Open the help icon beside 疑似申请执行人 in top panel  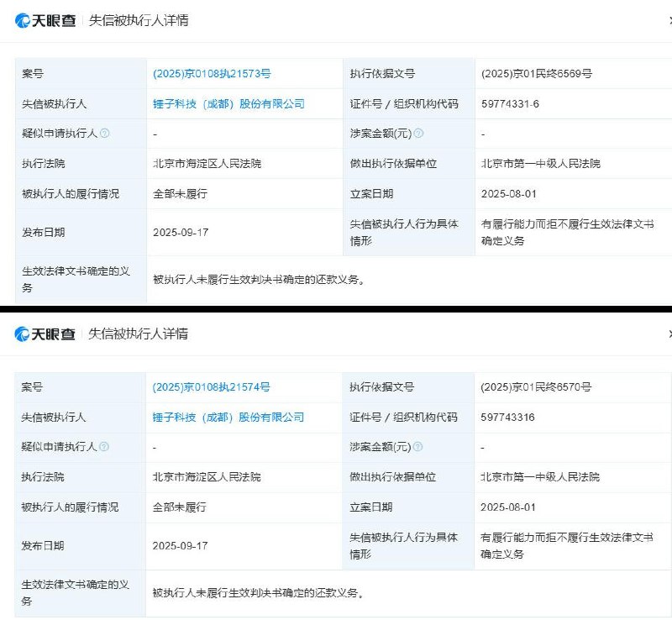[x=104, y=134]
